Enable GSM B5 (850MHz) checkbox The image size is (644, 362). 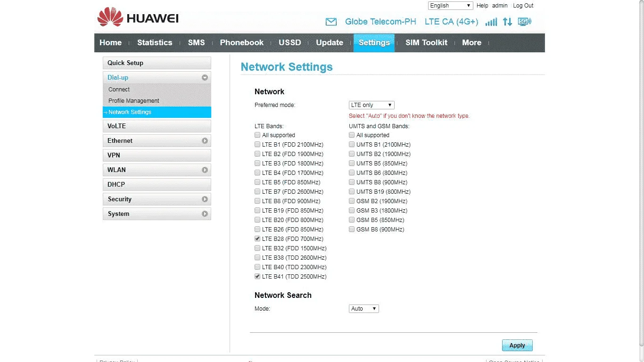352,220
